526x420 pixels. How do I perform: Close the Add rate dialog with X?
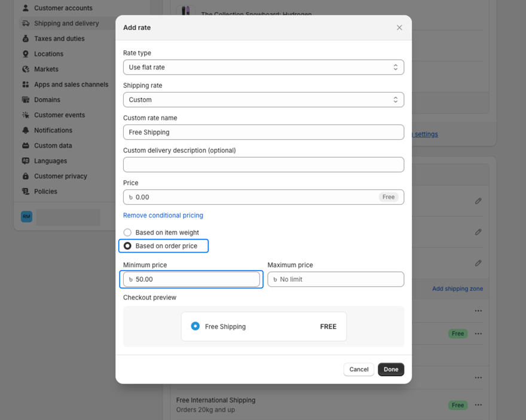(x=399, y=27)
